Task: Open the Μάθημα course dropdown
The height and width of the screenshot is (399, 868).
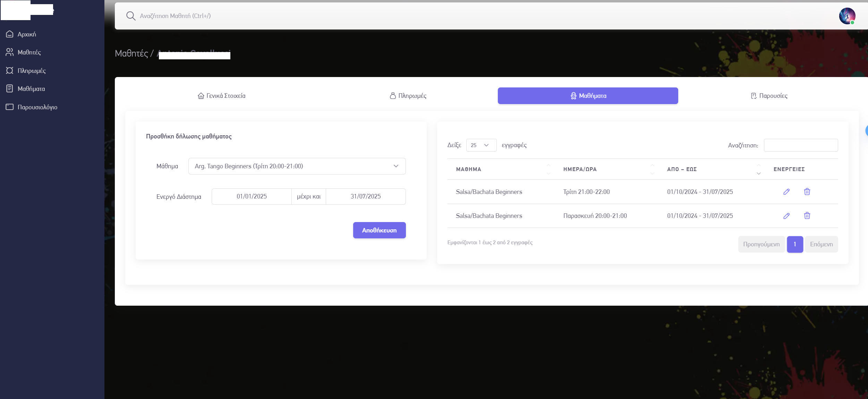Action: (297, 166)
